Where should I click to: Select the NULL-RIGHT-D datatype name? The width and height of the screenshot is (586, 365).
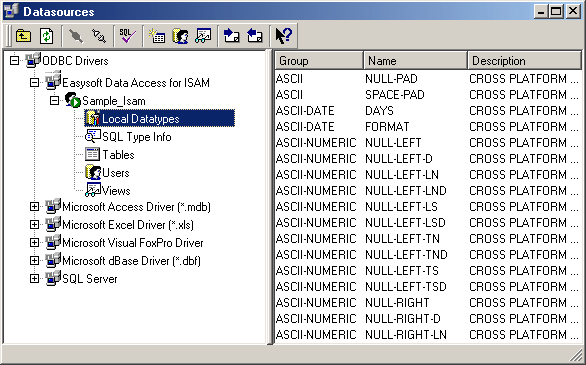pyautogui.click(x=403, y=319)
